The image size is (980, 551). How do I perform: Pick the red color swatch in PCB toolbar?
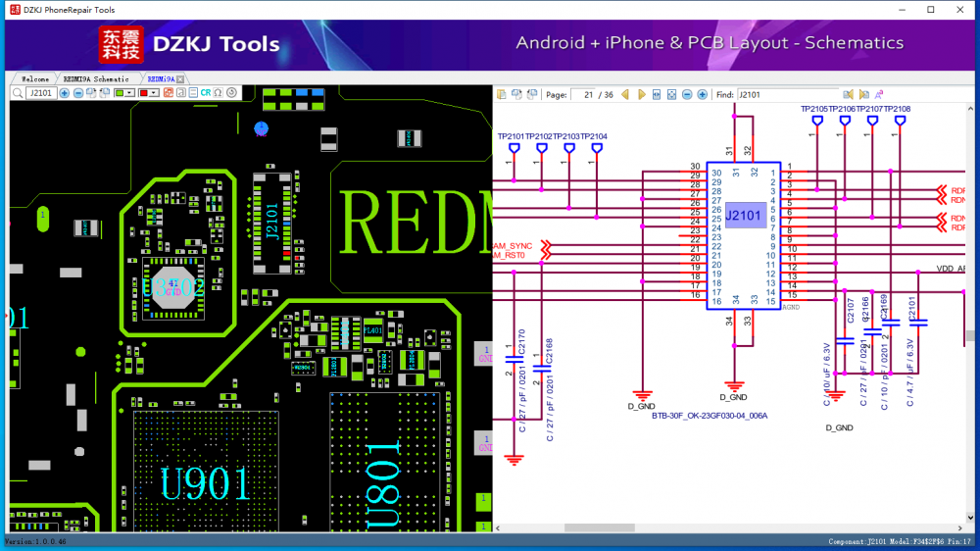coord(143,93)
